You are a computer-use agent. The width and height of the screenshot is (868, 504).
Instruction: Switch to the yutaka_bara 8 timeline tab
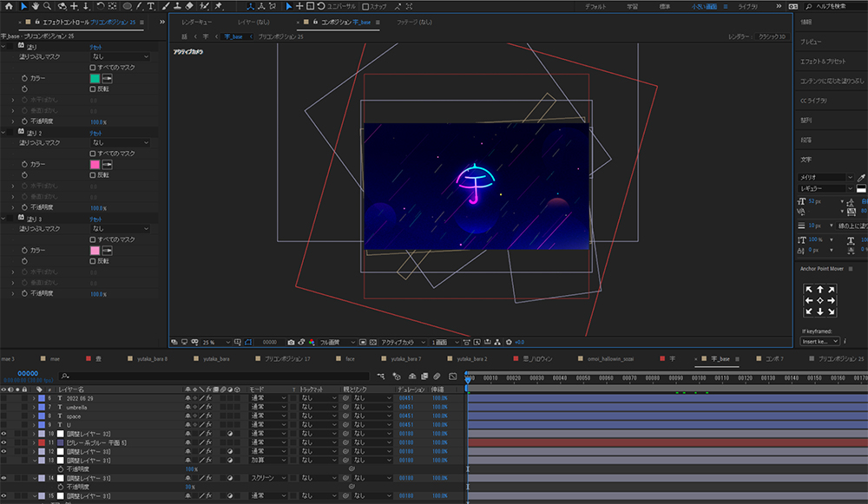150,358
